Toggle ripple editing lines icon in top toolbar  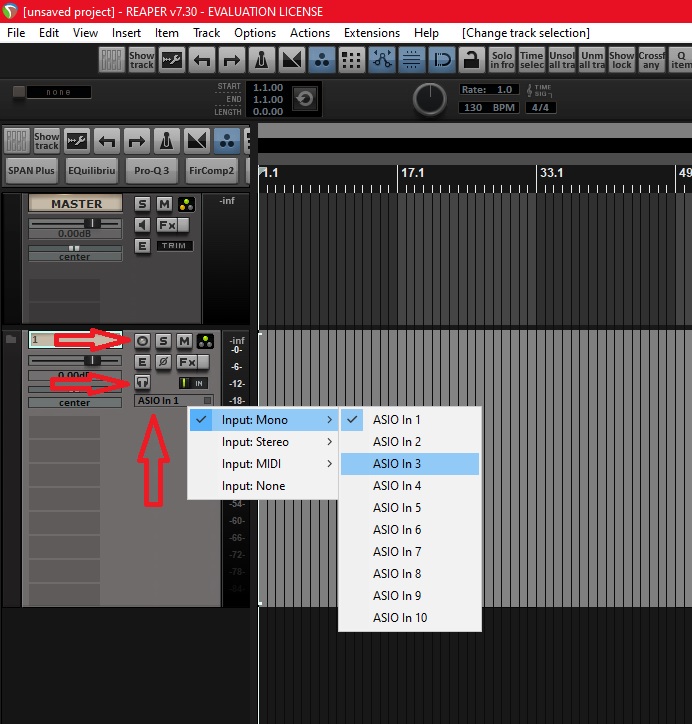[411, 60]
